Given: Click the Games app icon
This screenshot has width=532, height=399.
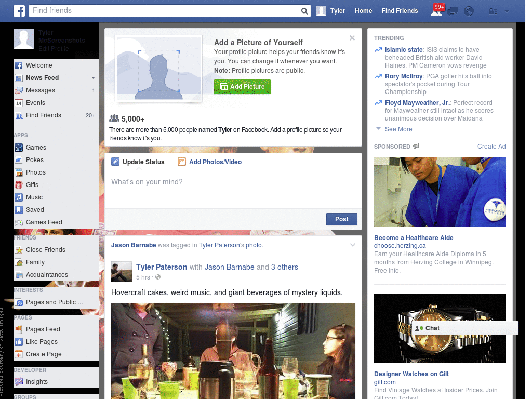Looking at the screenshot, I should pyautogui.click(x=19, y=148).
